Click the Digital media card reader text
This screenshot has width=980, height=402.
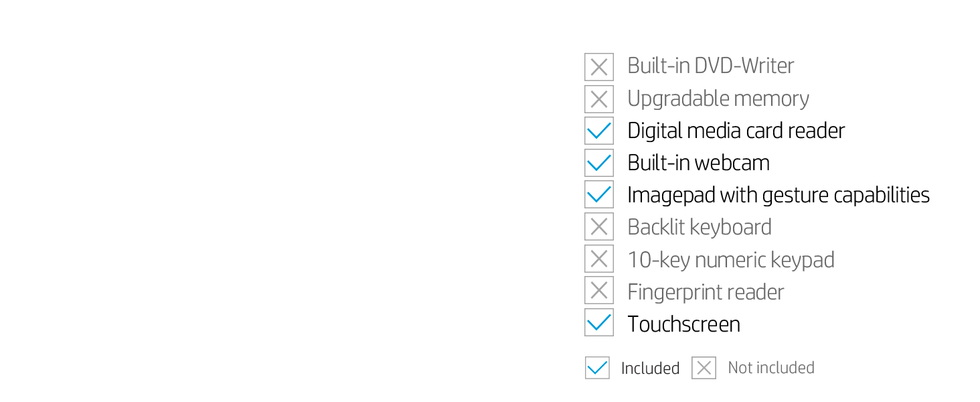(736, 131)
